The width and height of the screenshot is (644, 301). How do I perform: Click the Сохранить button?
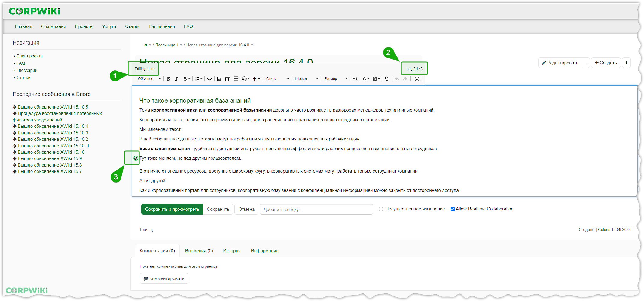tap(218, 209)
